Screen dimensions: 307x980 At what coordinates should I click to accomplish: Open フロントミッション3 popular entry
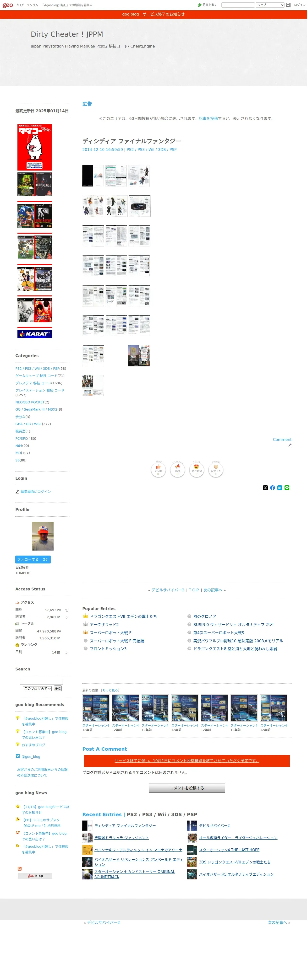(x=108, y=649)
